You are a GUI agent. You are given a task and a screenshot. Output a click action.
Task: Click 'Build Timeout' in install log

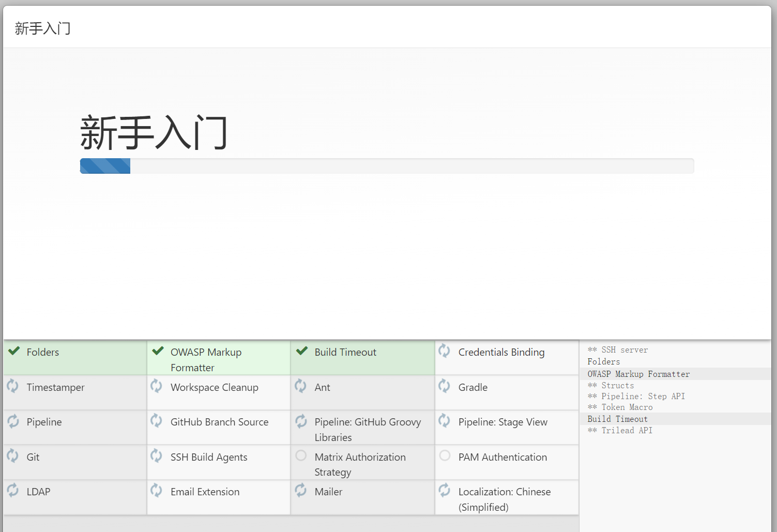[618, 419]
